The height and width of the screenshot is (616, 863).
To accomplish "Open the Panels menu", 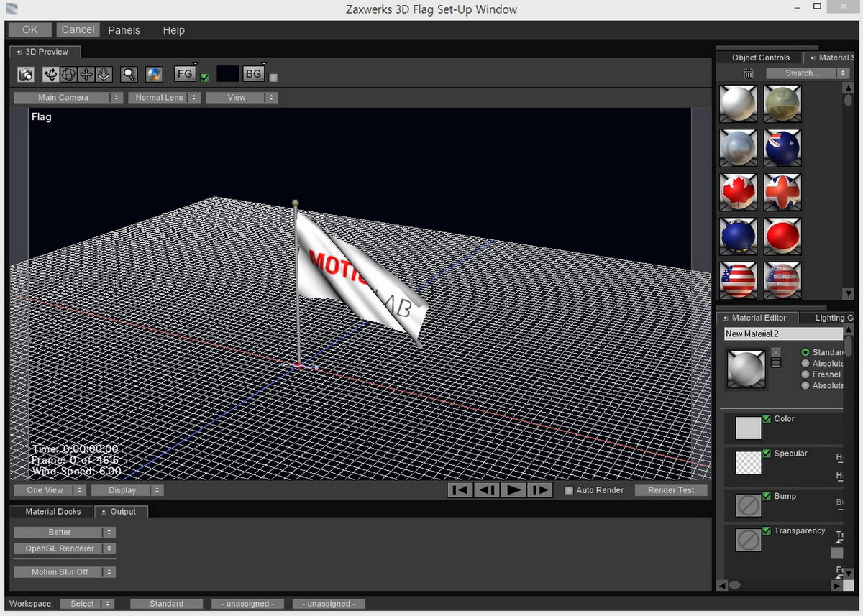I will (124, 30).
